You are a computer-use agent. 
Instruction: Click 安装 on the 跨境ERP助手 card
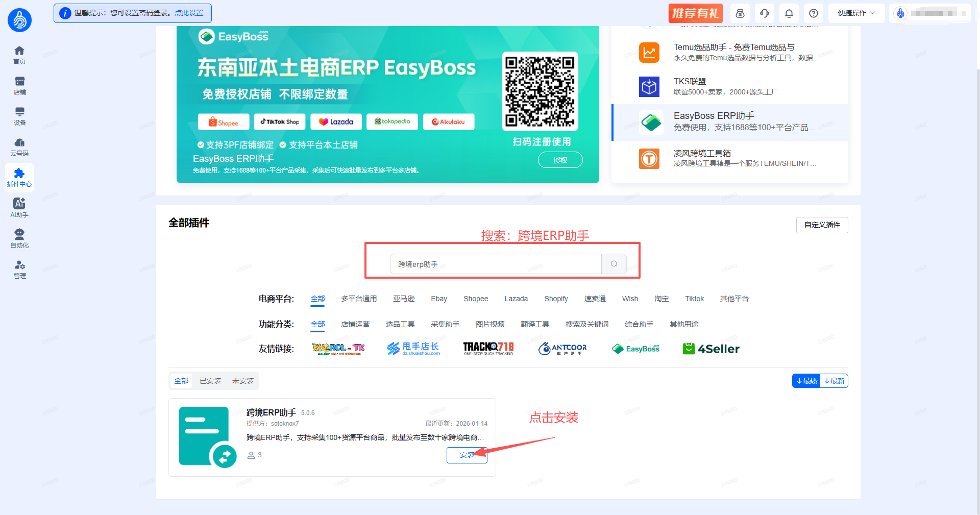coord(467,455)
